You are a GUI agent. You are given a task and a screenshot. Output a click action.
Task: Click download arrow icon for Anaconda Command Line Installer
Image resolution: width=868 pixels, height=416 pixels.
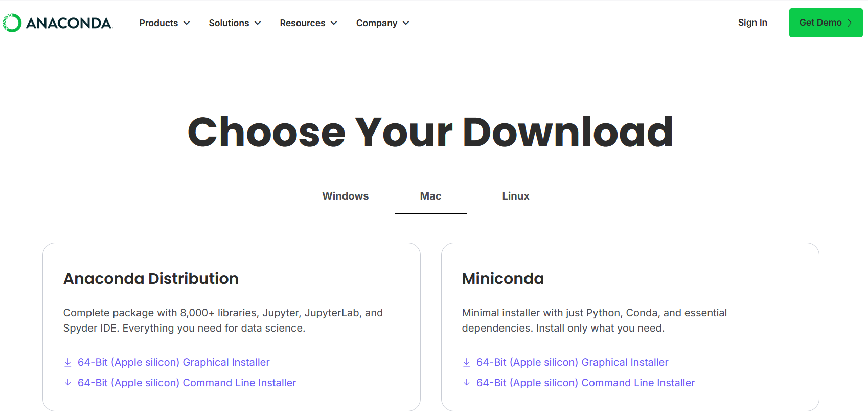68,383
